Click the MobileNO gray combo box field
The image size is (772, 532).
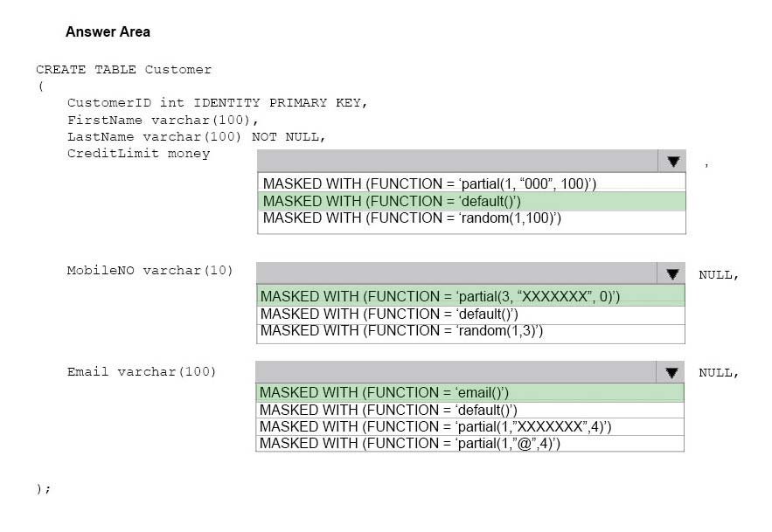click(457, 273)
